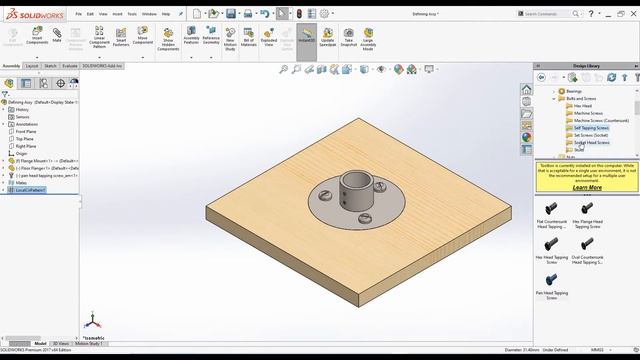Create an Exploded View

coord(269,37)
